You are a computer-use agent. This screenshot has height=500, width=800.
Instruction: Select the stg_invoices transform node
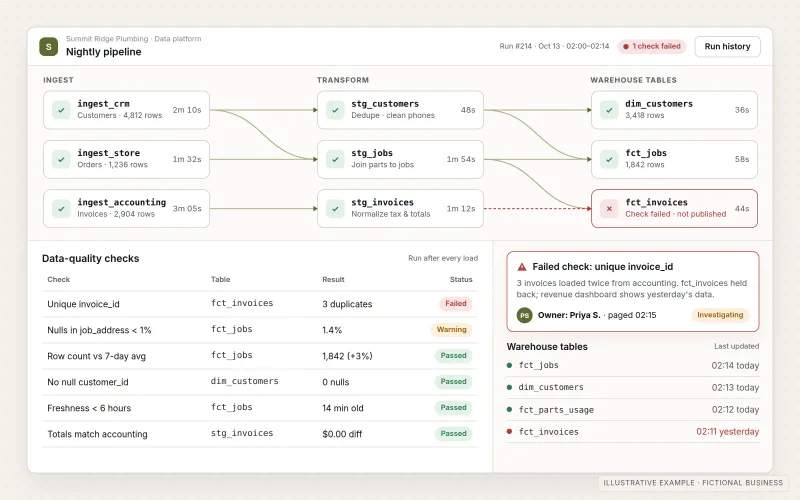click(x=401, y=209)
